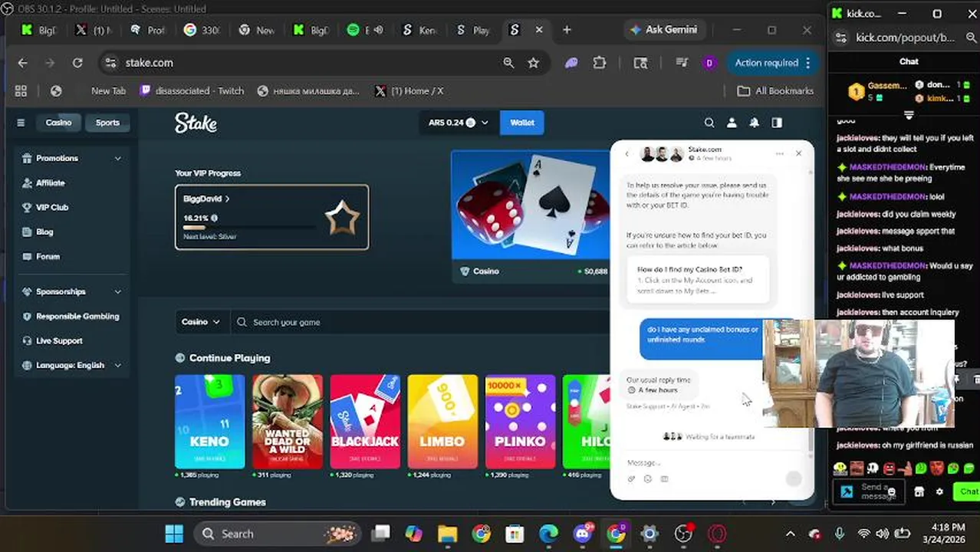Open Casino filter dropdown beside search
The width and height of the screenshot is (980, 552).
(x=201, y=322)
